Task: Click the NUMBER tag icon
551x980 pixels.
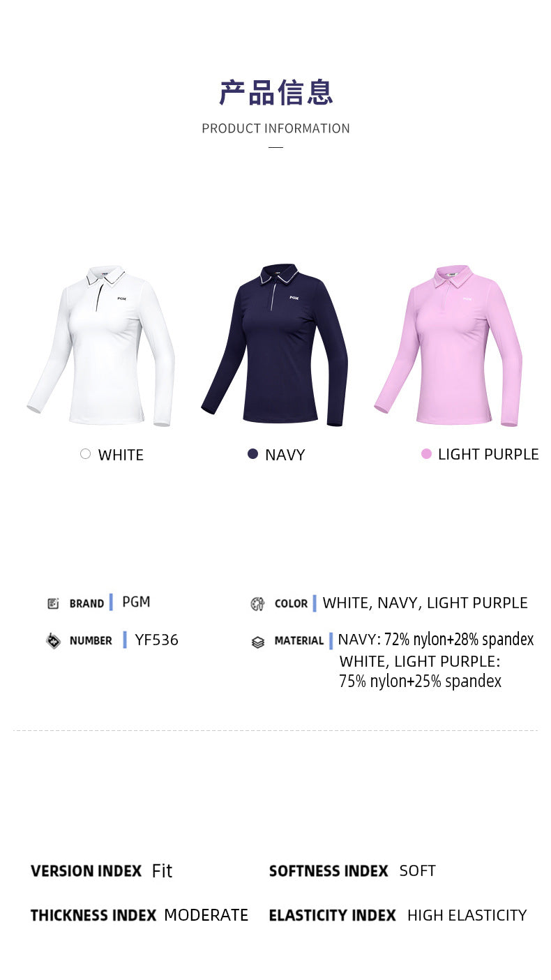Action: pos(53,640)
